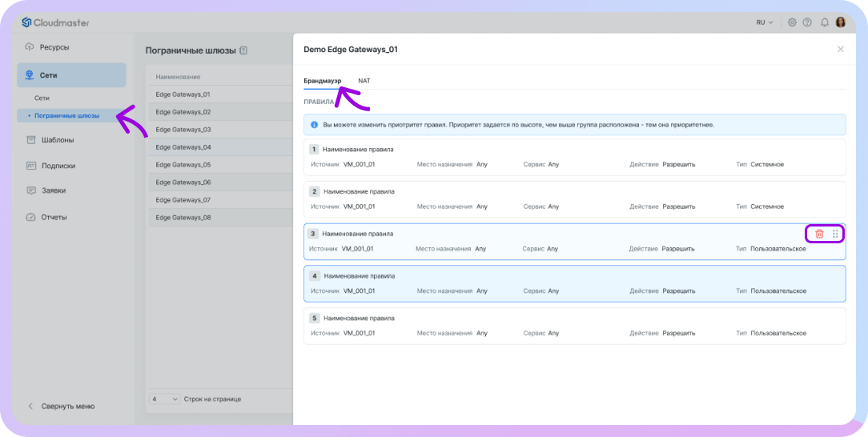Delete firewall rule 3 with trash icon
Screen dimensions: 868x437
pos(819,234)
